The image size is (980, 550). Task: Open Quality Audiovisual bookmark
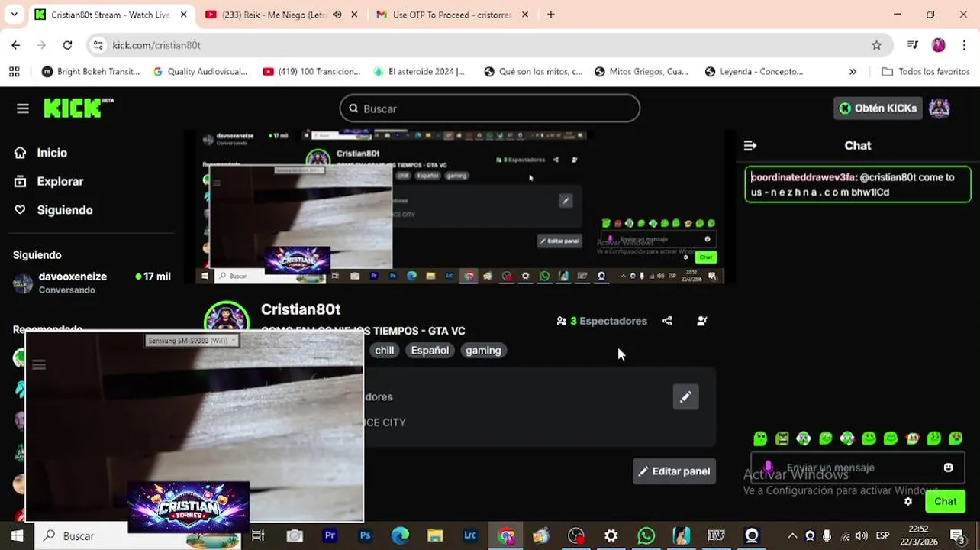point(200,71)
